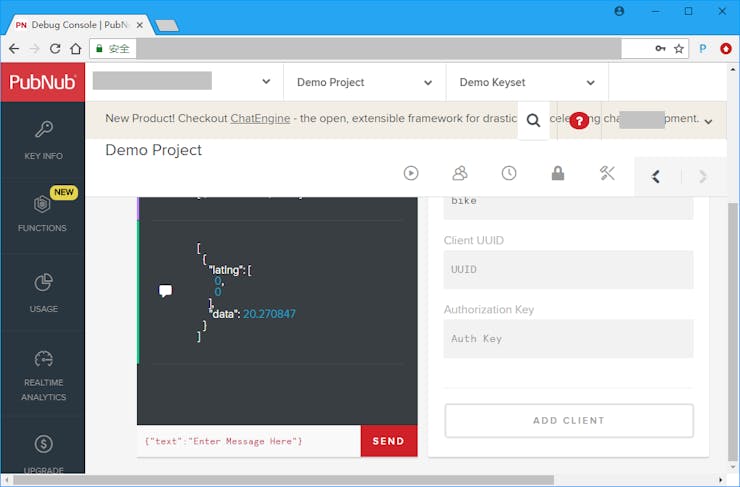The width and height of the screenshot is (740, 487).
Task: Click the NEW badge on Functions
Action: coord(64,192)
